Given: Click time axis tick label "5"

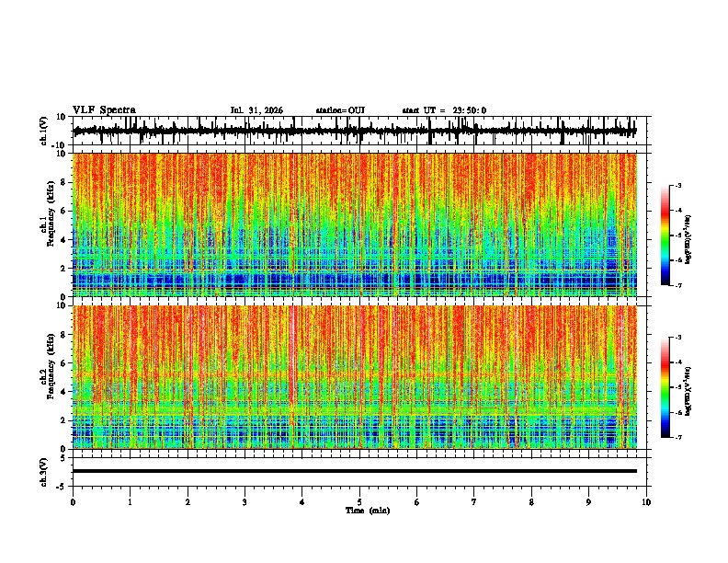Looking at the screenshot, I should (x=359, y=502).
